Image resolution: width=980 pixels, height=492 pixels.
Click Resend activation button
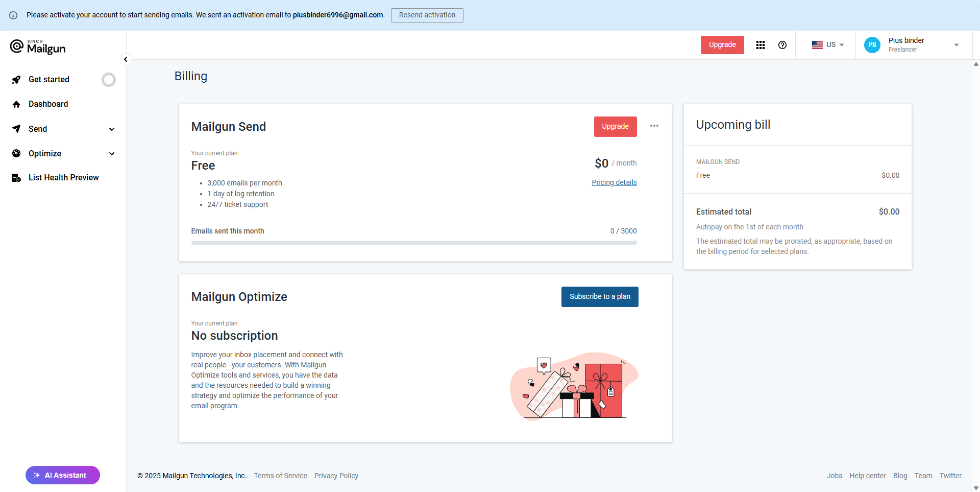point(427,15)
